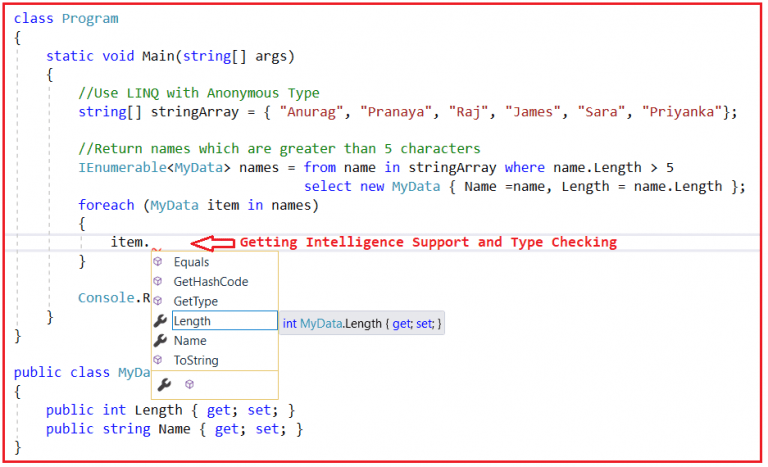
Task: Select the ToString completion entry
Action: point(196,360)
